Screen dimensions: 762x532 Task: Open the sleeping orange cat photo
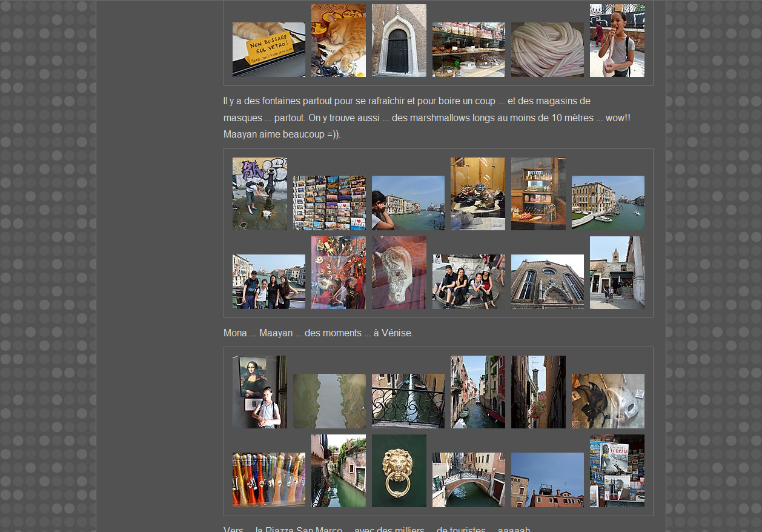tap(338, 41)
